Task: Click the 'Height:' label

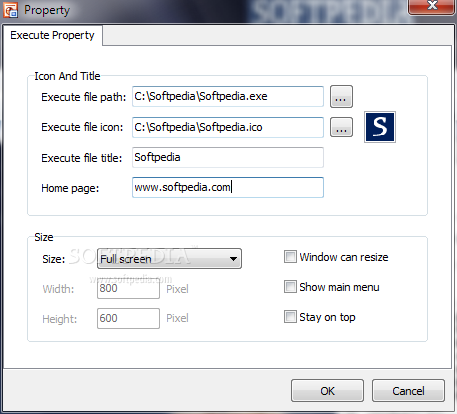Action: pyautogui.click(x=60, y=319)
